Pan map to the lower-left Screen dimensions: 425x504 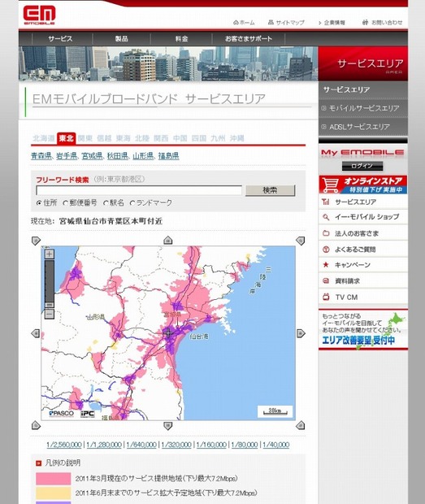point(36,426)
